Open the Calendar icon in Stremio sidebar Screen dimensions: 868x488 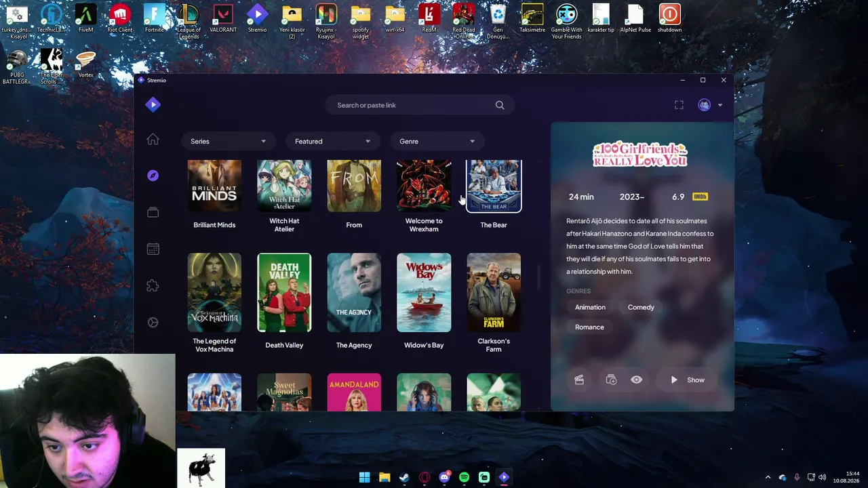click(x=153, y=249)
